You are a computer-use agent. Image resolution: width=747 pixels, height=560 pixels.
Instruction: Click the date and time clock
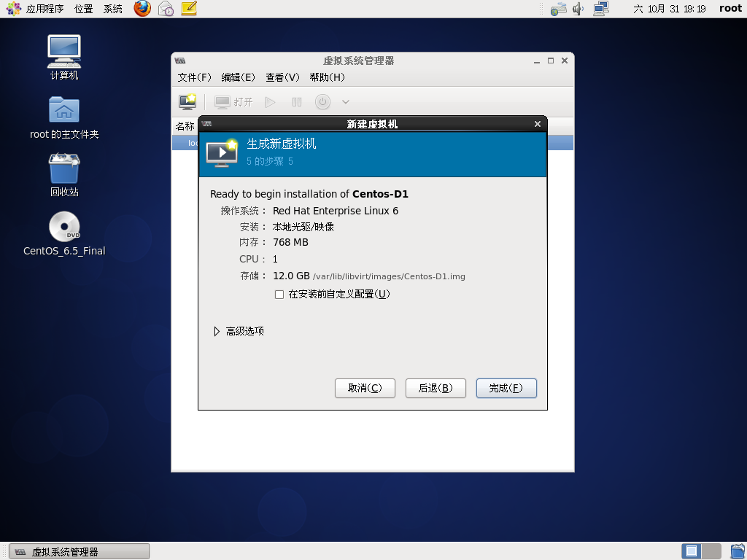(670, 9)
